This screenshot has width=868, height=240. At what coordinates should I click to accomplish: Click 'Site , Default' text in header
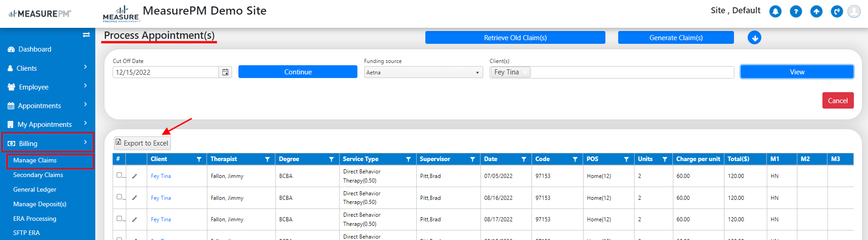click(735, 10)
